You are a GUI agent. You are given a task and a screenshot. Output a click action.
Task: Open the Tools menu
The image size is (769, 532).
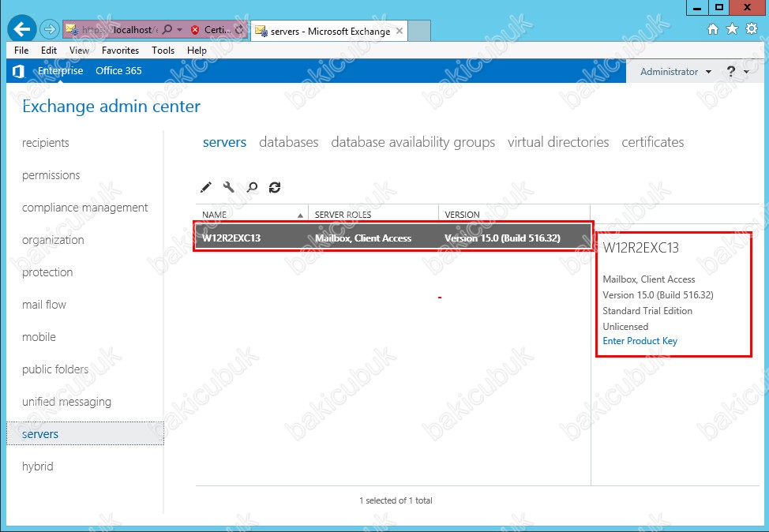click(x=163, y=50)
